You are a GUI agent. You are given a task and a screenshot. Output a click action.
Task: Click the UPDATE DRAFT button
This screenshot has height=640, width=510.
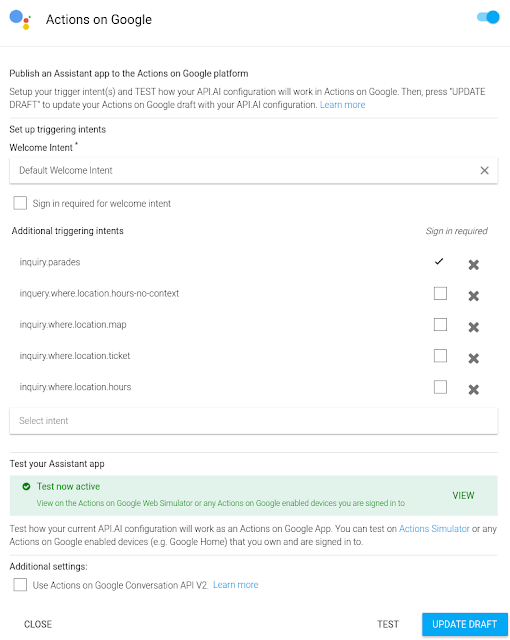pyautogui.click(x=465, y=624)
